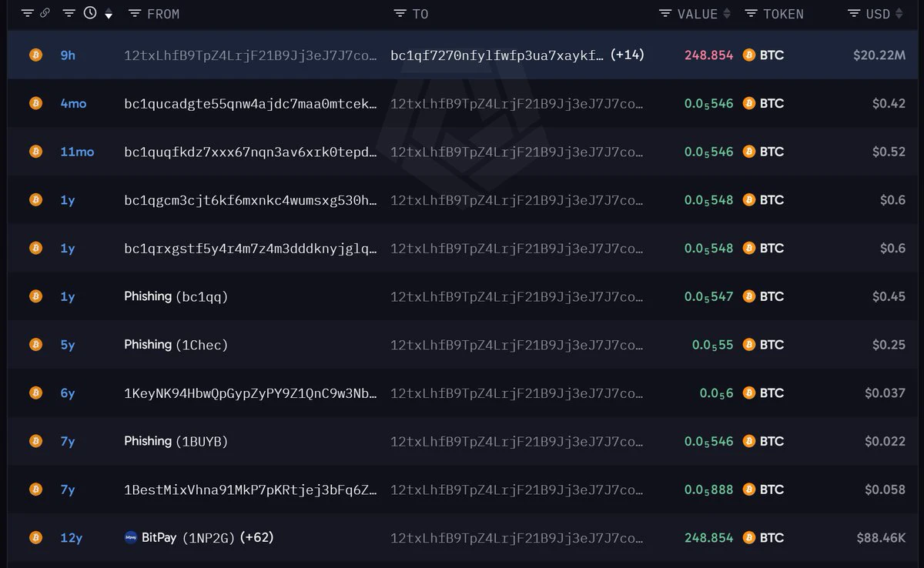Open the filter icon beside FROM

135,14
